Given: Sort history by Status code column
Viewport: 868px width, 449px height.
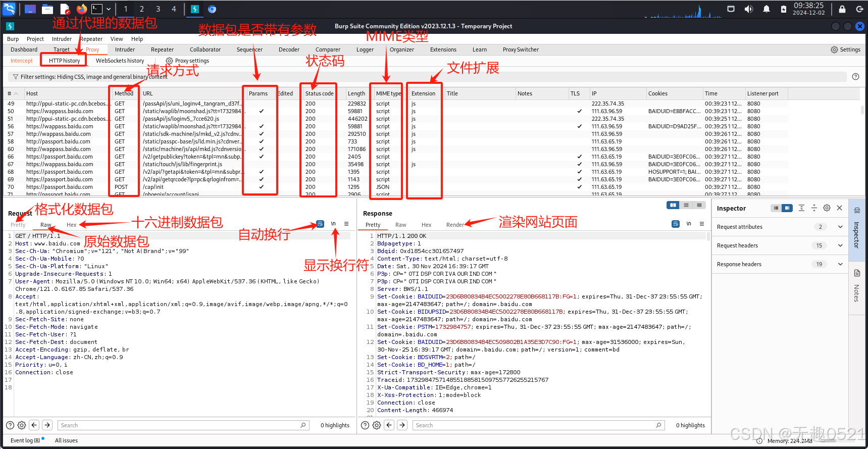Looking at the screenshot, I should pos(319,93).
